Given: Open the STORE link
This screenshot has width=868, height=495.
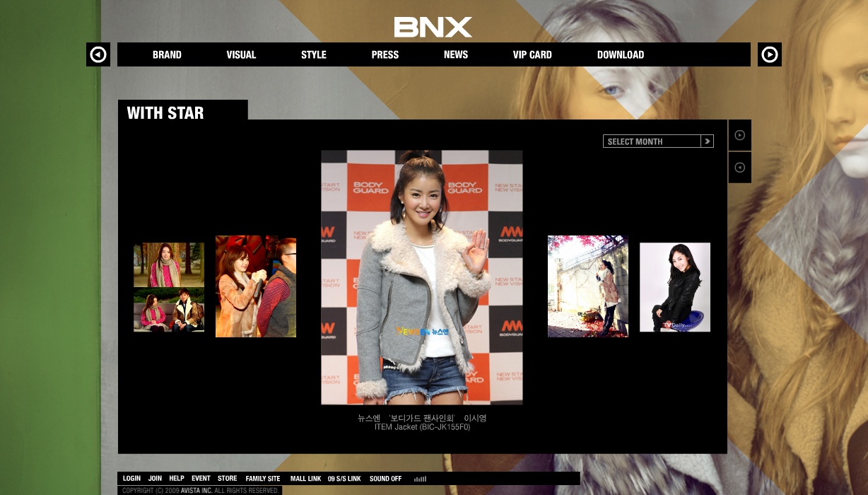Looking at the screenshot, I should click(227, 479).
